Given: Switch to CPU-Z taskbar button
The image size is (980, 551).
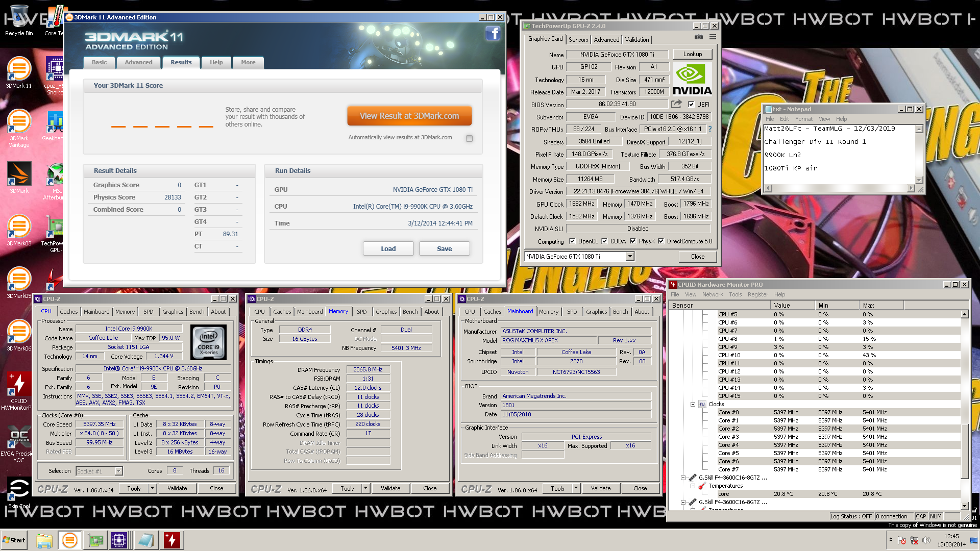Looking at the screenshot, I should click(x=119, y=540).
